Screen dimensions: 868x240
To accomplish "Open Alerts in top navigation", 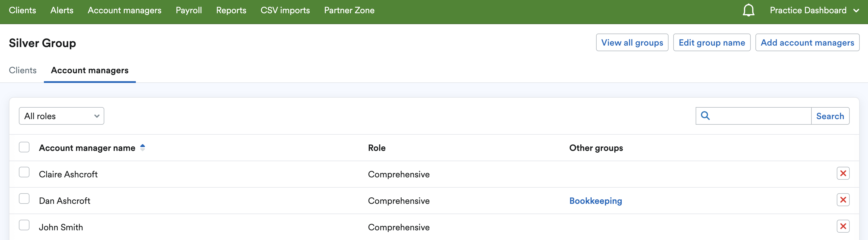I will tap(62, 10).
